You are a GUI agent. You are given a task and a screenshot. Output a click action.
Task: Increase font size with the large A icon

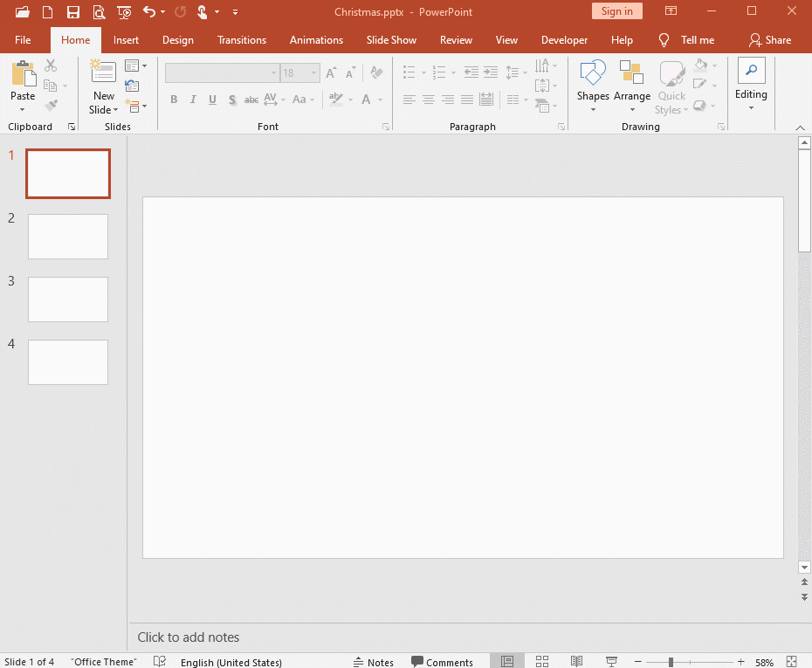click(331, 73)
